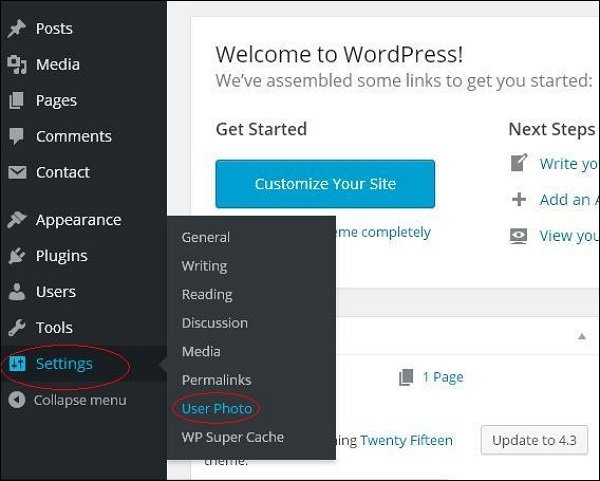Click the Users person icon
Image resolution: width=600 pixels, height=481 pixels.
click(16, 292)
